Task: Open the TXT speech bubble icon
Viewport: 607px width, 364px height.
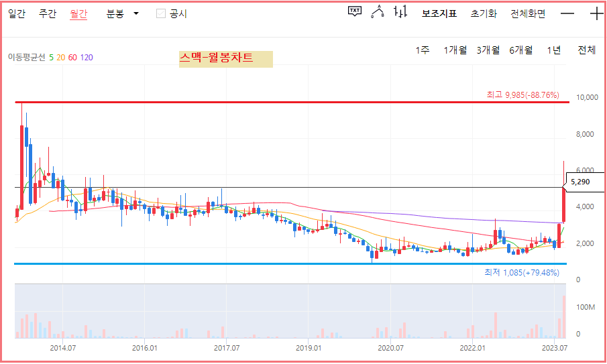Action: coord(355,11)
